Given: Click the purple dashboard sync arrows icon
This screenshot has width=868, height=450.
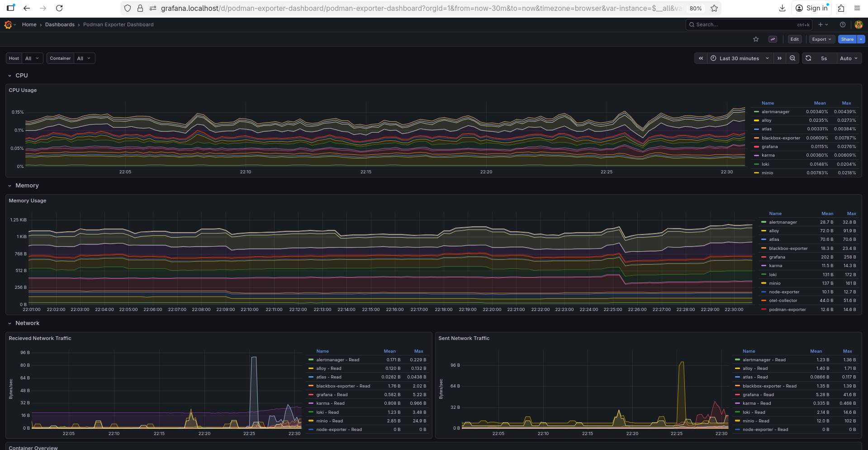Looking at the screenshot, I should pyautogui.click(x=773, y=39).
